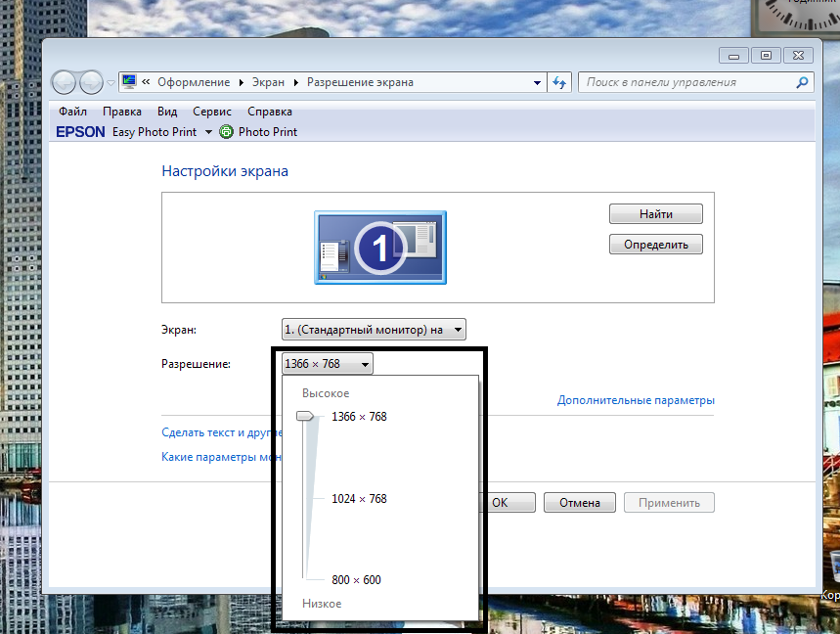Expand the arrow after Экран breadcrumb
Screen dimensions: 840x634
coord(295,82)
